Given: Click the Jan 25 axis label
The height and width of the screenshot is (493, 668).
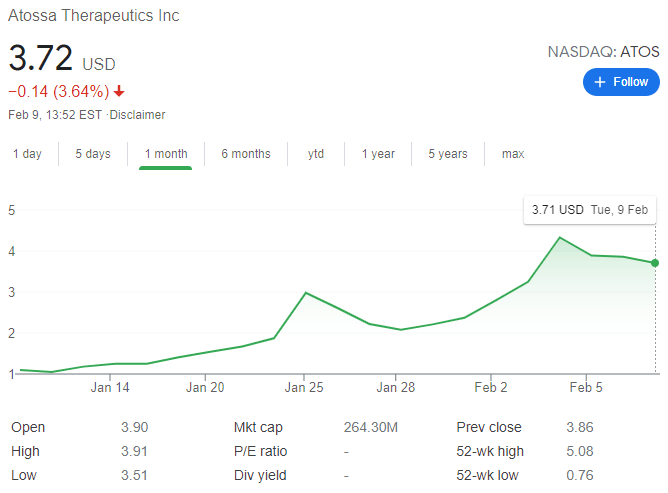Looking at the screenshot, I should 304,387.
